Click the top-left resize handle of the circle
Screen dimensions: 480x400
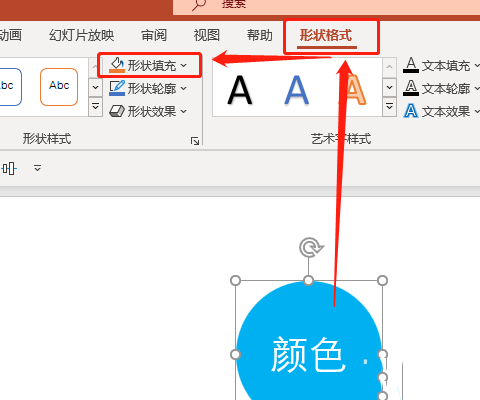click(x=236, y=280)
